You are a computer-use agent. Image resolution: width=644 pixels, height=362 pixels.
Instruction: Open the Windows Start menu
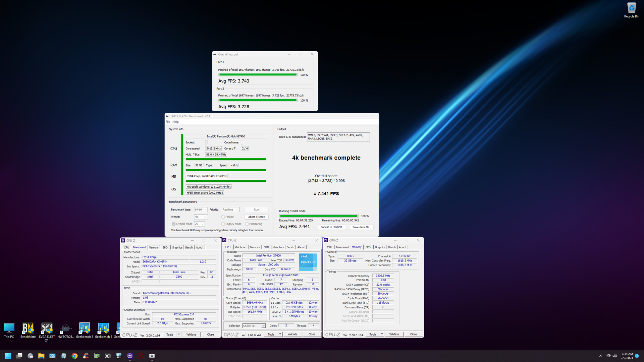(x=8, y=356)
